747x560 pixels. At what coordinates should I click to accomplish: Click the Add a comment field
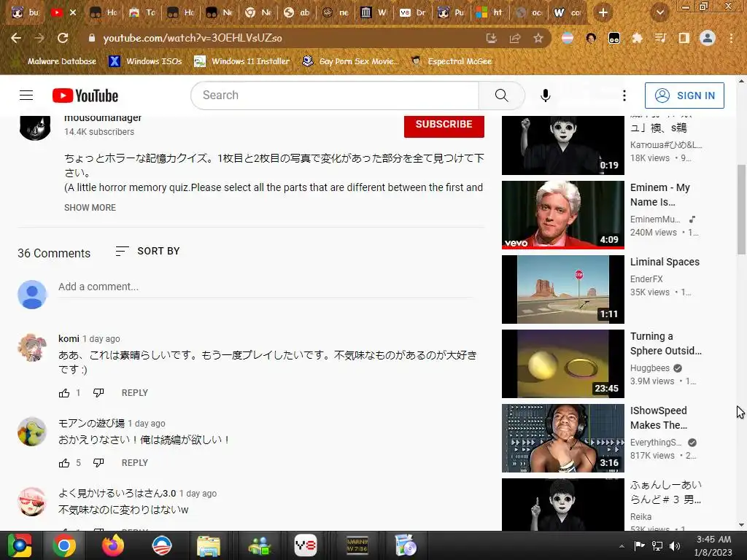[266, 287]
